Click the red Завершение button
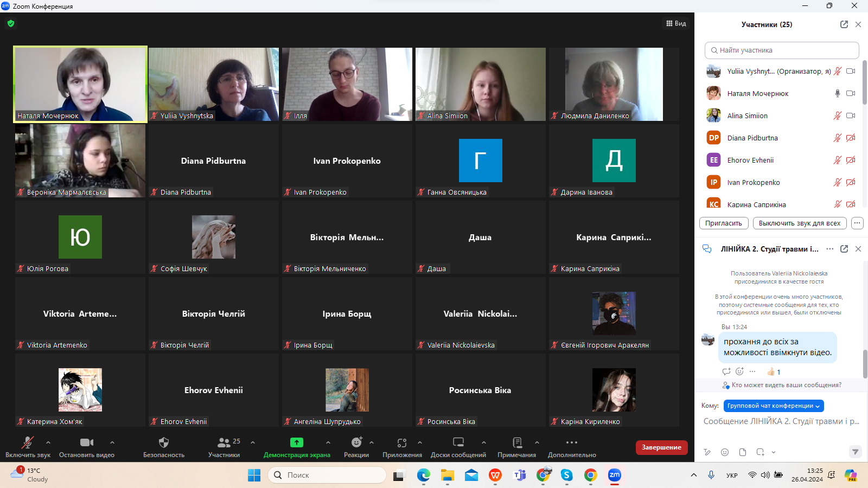Image resolution: width=868 pixels, height=488 pixels. point(661,447)
